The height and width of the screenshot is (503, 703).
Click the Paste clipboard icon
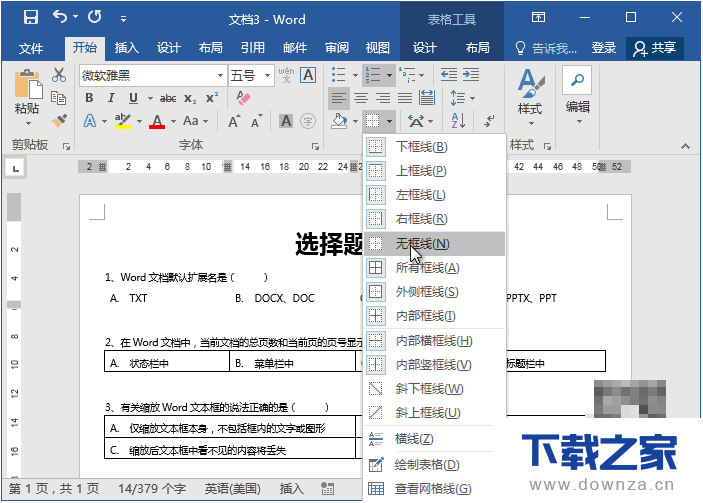(28, 83)
